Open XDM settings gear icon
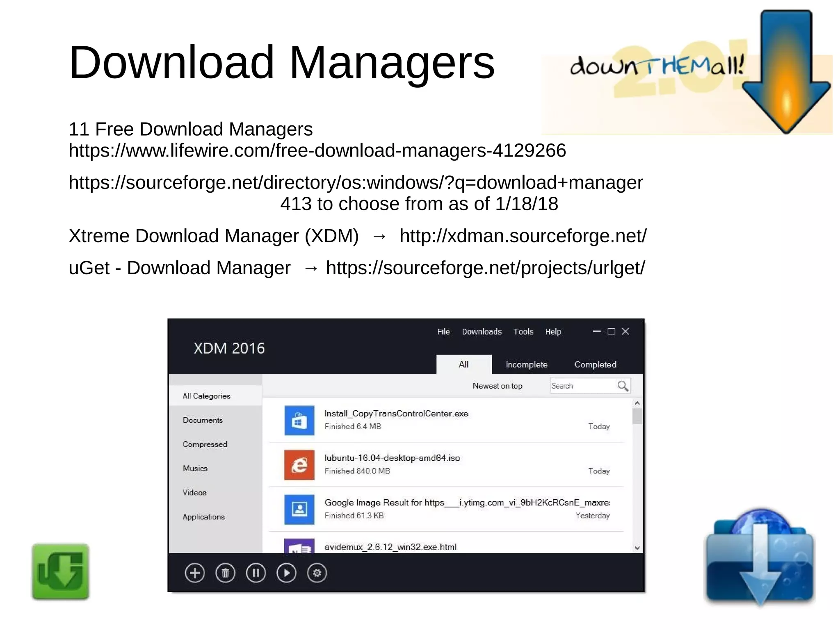This screenshot has width=840, height=630. pos(317,573)
